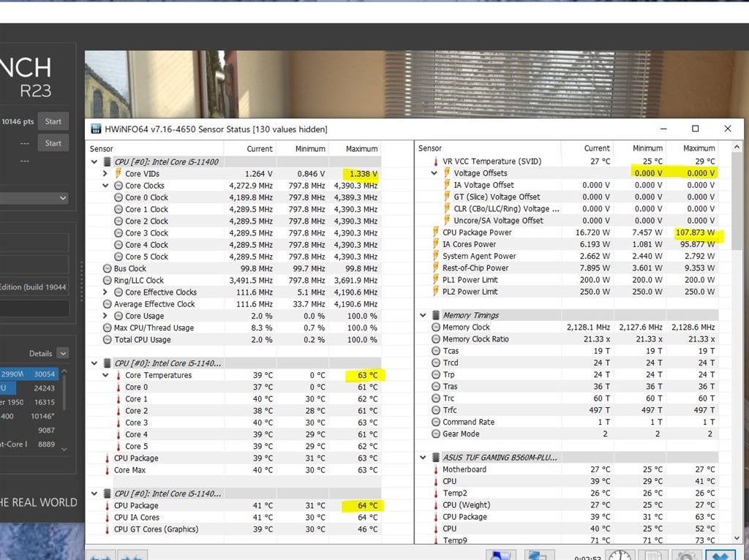Open the Details dropdown in Cinebench
Screen dimensions: 749x560
[63, 353]
